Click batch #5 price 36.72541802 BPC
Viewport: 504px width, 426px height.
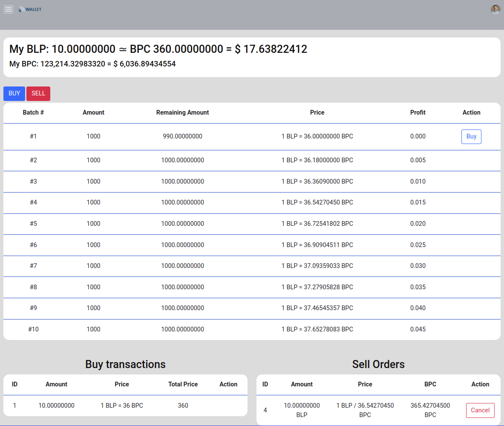pos(317,224)
